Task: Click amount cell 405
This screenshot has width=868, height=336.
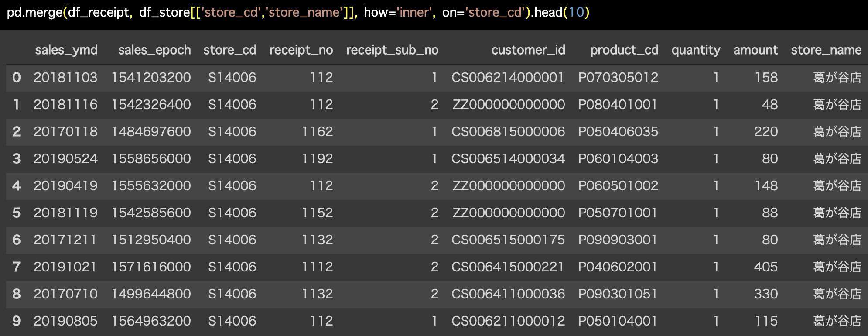Action: click(x=766, y=267)
